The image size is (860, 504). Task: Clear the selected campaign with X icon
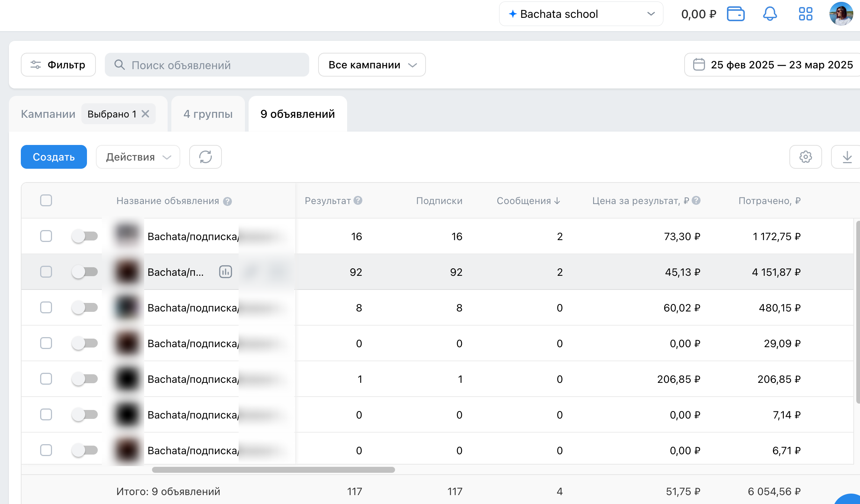tap(145, 114)
